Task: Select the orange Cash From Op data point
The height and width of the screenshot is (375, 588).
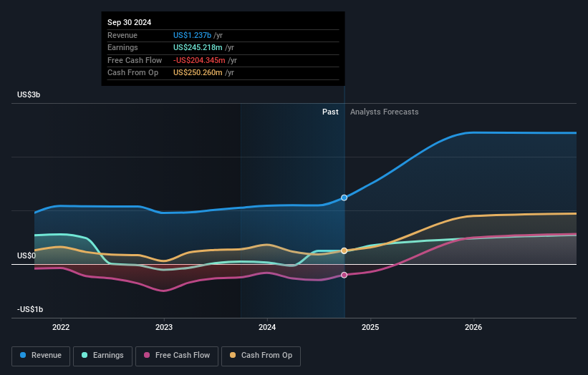Action: 344,250
